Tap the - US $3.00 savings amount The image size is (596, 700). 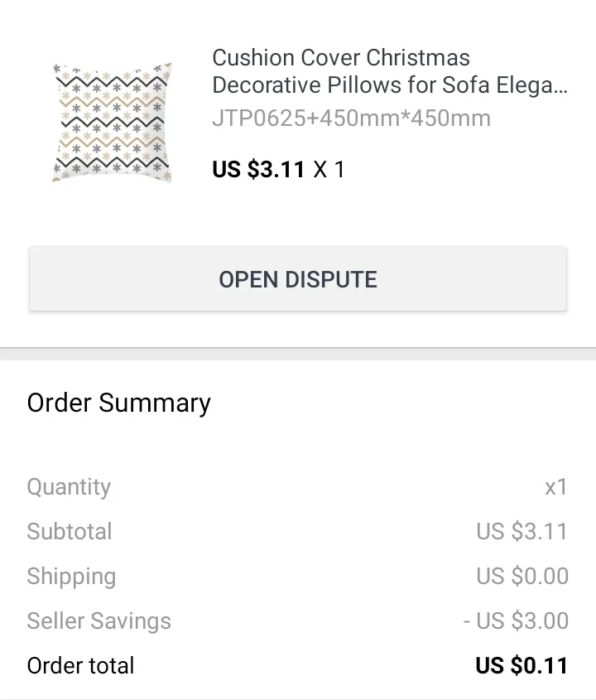[x=516, y=621]
